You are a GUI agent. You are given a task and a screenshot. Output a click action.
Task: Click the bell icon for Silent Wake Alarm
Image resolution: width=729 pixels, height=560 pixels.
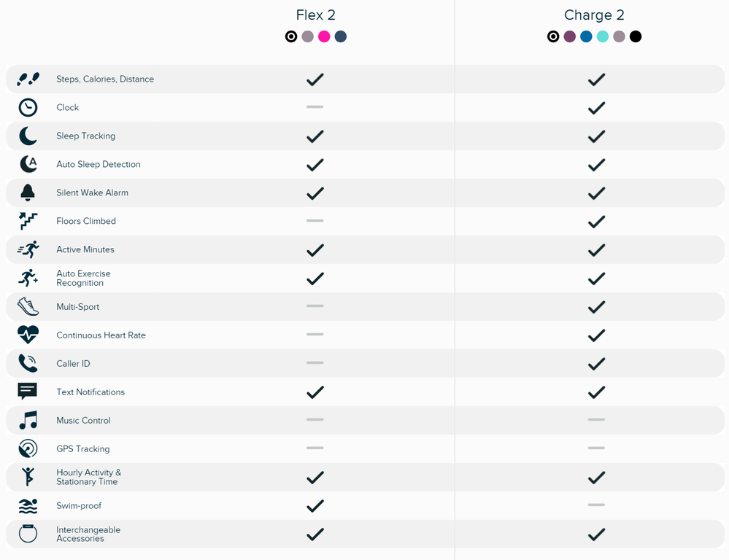tap(28, 192)
